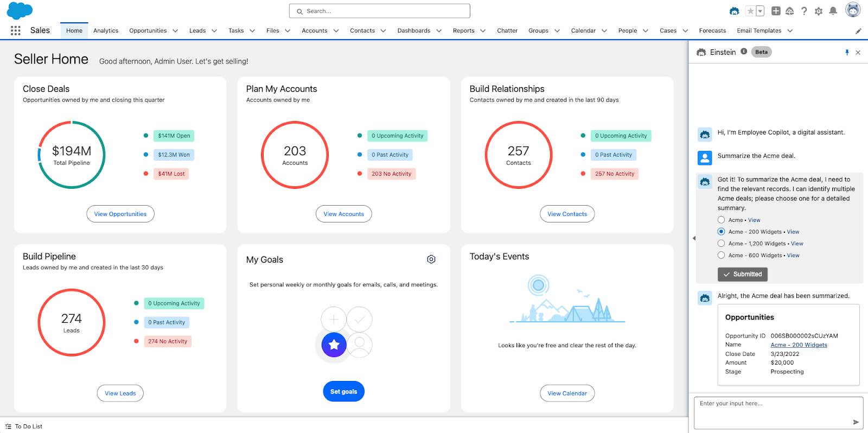Expand the Tasks tab dropdown chevron

coord(252,31)
